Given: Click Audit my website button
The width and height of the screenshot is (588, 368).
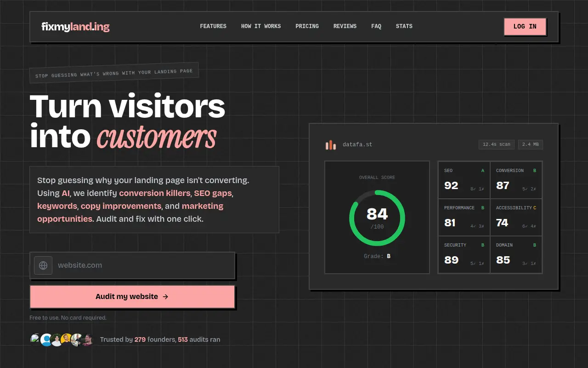Looking at the screenshot, I should [132, 297].
